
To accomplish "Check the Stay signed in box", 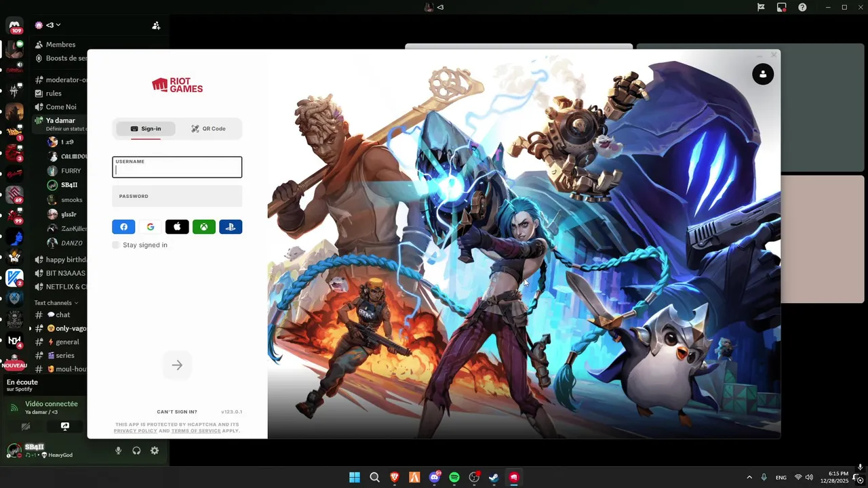I will point(116,245).
